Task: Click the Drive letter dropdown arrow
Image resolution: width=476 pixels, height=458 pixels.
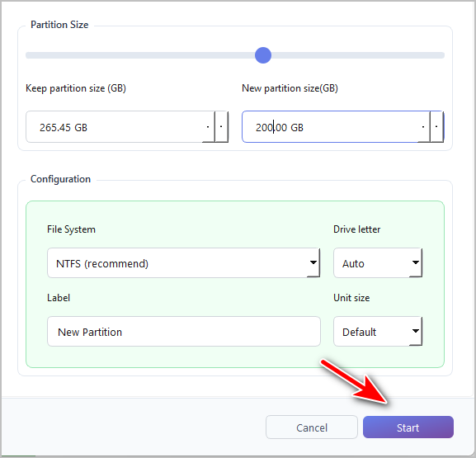Action: pos(416,262)
